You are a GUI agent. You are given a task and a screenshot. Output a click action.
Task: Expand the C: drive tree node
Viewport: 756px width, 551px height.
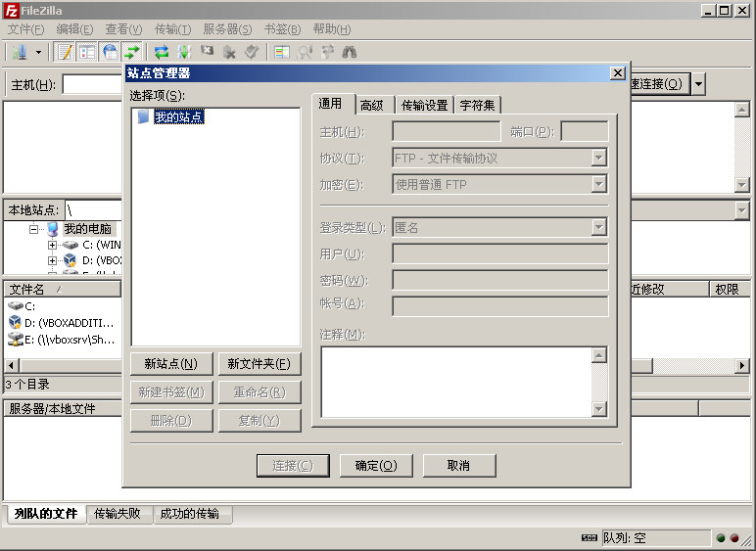click(52, 245)
